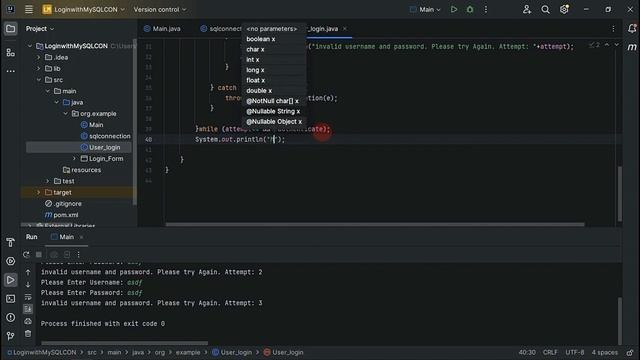The height and width of the screenshot is (360, 640).
Task: Go to next highlighted problem arrow
Action: pos(616,44)
